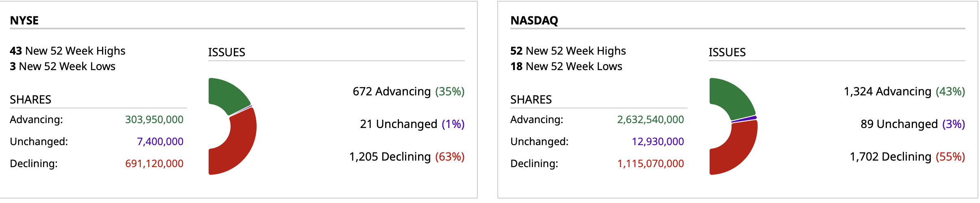The image size is (980, 203).
Task: Click NYSE declining shares value 691,120,000
Action: (x=154, y=163)
